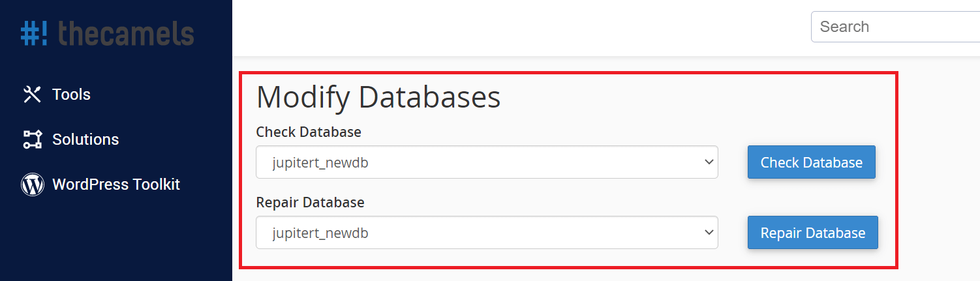Click the Modify Databases heading
Viewport: 980px width, 281px height.
tap(378, 97)
